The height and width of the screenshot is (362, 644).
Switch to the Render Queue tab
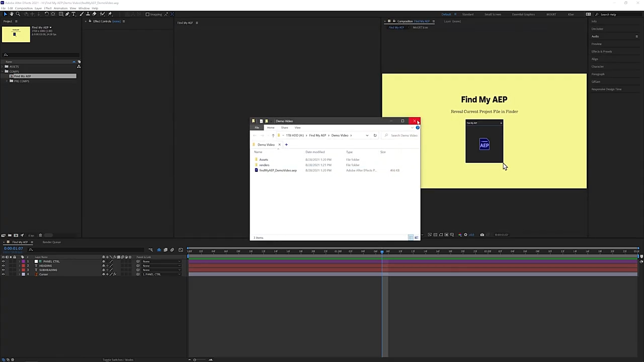coord(51,242)
